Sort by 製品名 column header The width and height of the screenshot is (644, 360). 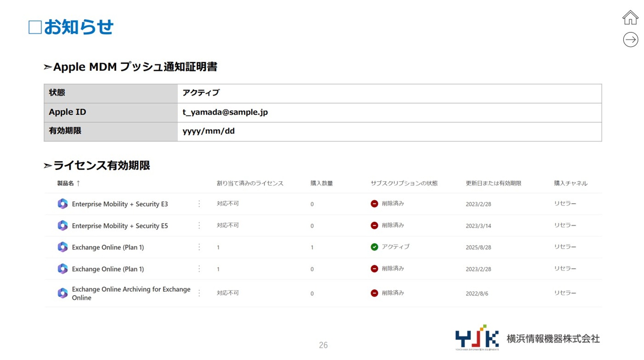[x=68, y=183]
